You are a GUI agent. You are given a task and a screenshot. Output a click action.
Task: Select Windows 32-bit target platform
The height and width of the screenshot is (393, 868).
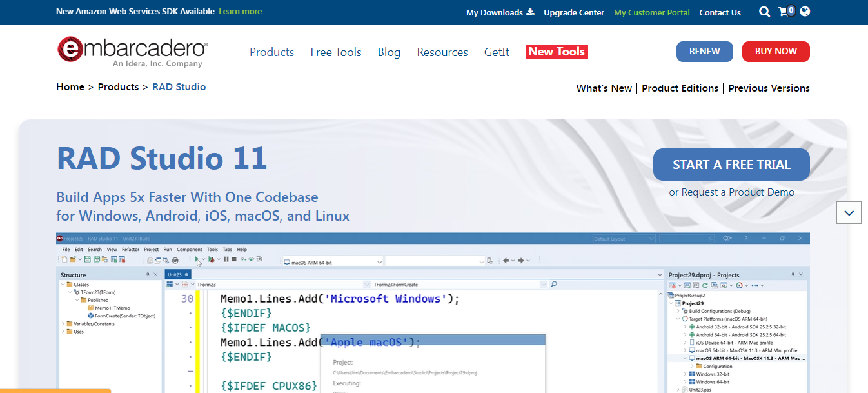click(x=709, y=374)
